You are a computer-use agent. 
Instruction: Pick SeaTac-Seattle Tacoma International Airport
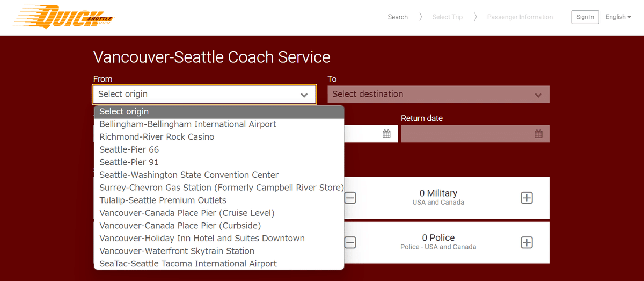coord(188,264)
